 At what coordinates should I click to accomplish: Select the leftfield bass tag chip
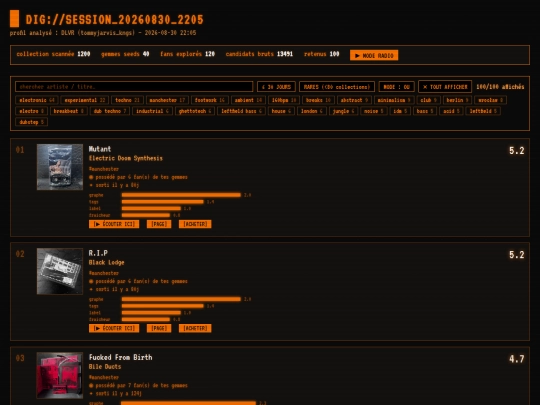(x=241, y=111)
